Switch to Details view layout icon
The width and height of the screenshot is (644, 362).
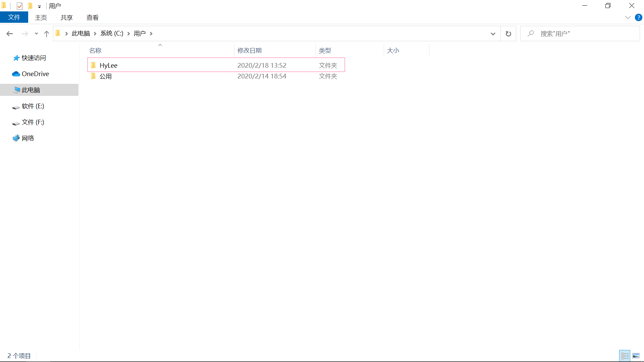click(x=625, y=356)
